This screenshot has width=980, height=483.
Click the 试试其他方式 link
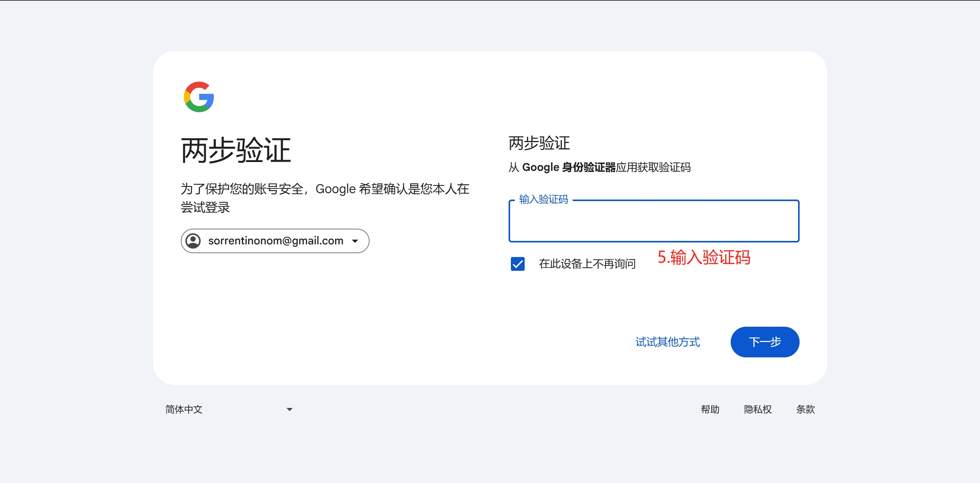[x=668, y=342]
